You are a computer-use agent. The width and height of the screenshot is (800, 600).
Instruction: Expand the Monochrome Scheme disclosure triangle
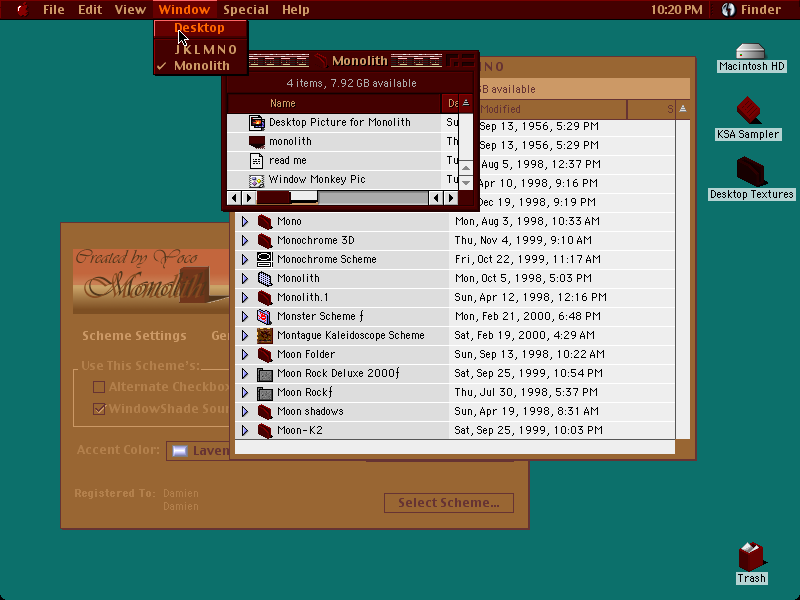coord(245,259)
